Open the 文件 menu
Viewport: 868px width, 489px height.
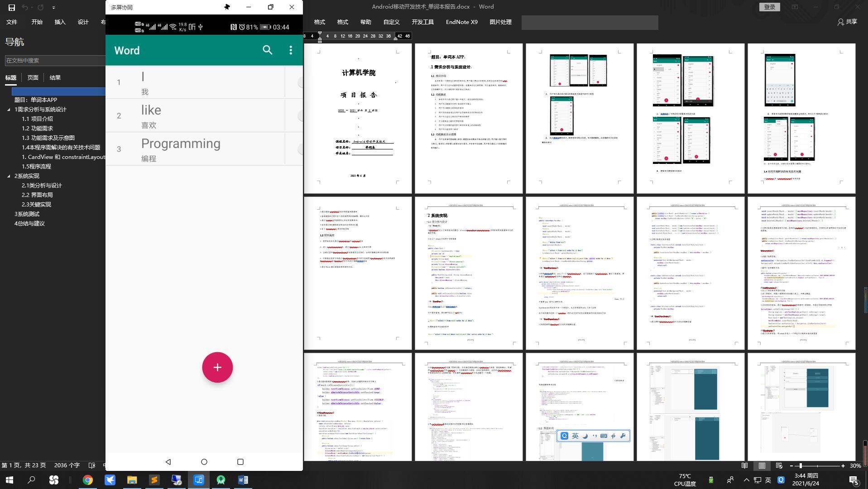(x=12, y=22)
